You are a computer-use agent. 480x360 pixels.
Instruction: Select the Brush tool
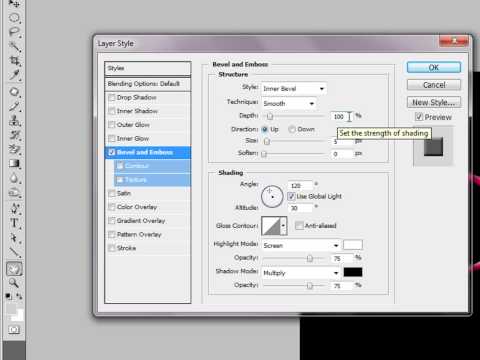14,106
